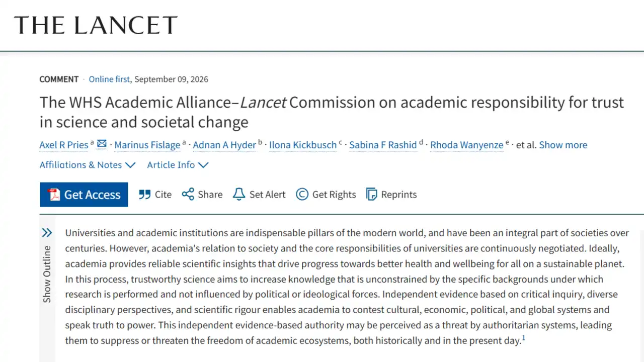Click Show more to reveal all authors

click(x=563, y=145)
